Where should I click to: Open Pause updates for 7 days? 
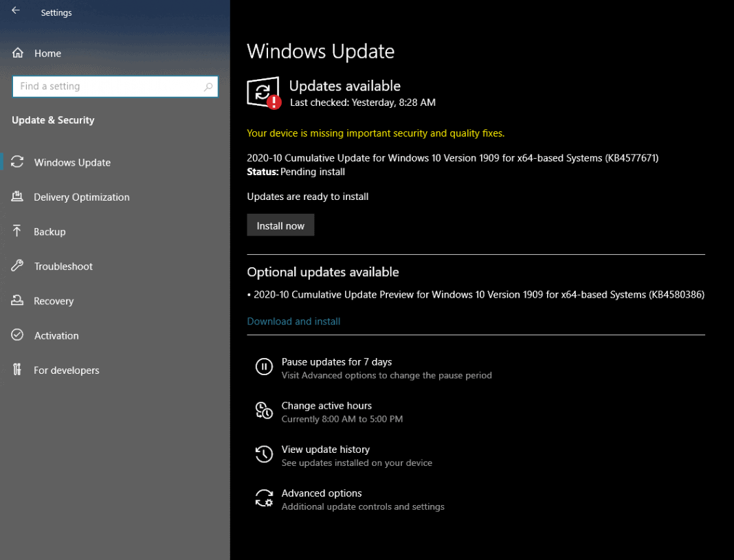coord(336,361)
